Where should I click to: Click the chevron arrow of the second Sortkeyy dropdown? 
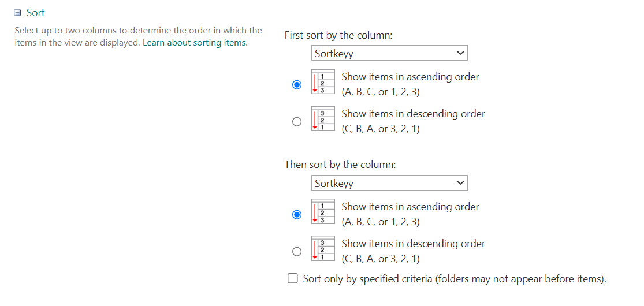(460, 183)
